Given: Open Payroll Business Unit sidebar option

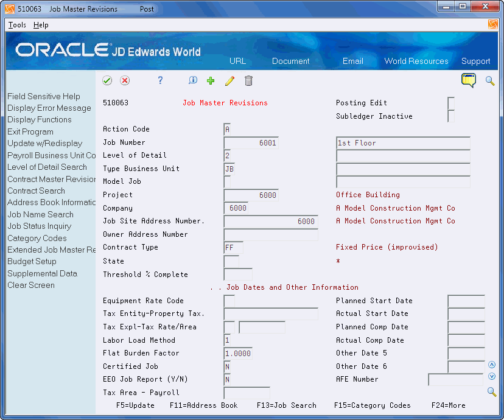Looking at the screenshot, I should 51,156.
